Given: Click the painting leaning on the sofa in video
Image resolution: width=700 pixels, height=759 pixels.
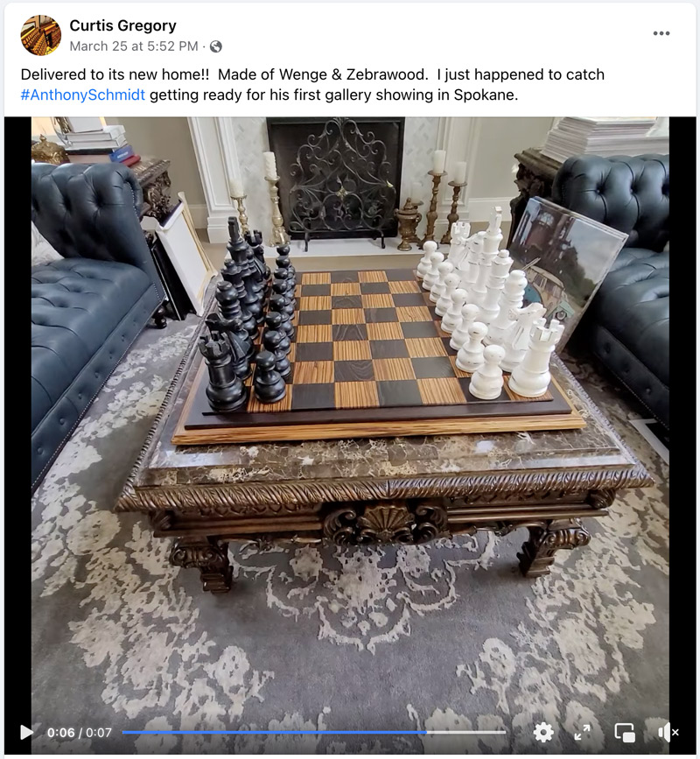Looking at the screenshot, I should tap(566, 264).
